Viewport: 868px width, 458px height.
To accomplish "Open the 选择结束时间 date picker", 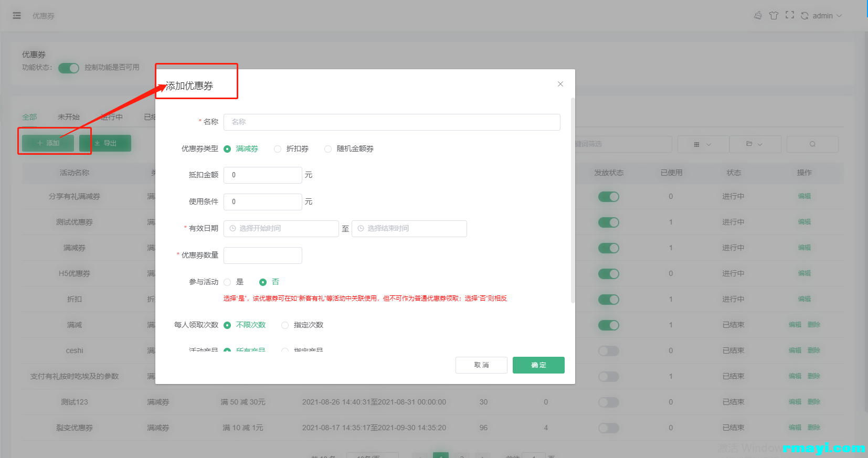I will point(409,229).
